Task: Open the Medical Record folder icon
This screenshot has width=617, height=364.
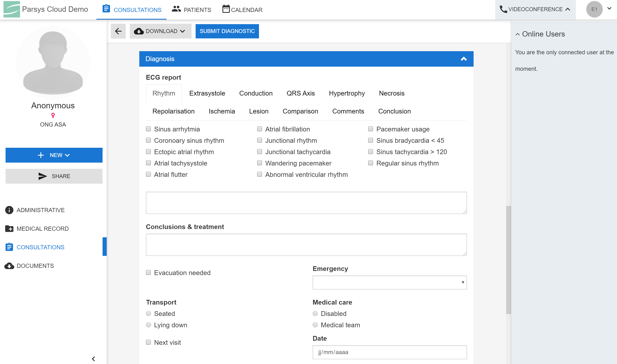Action: (x=9, y=229)
